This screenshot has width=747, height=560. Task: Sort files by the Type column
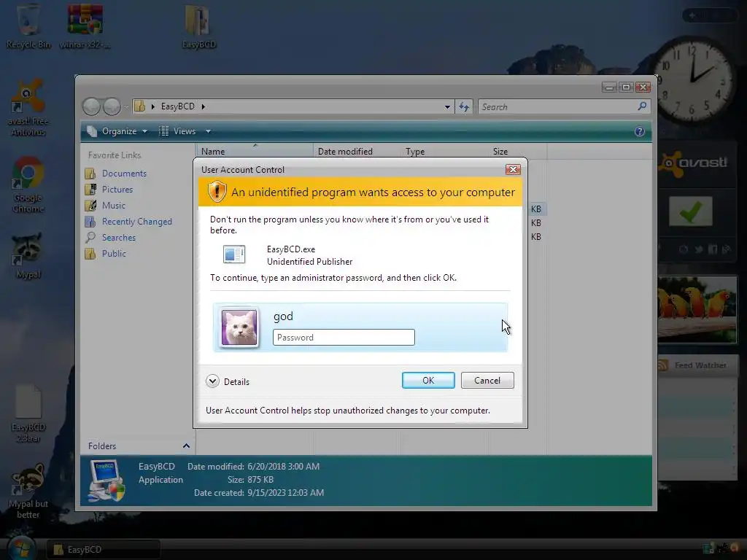pyautogui.click(x=444, y=151)
